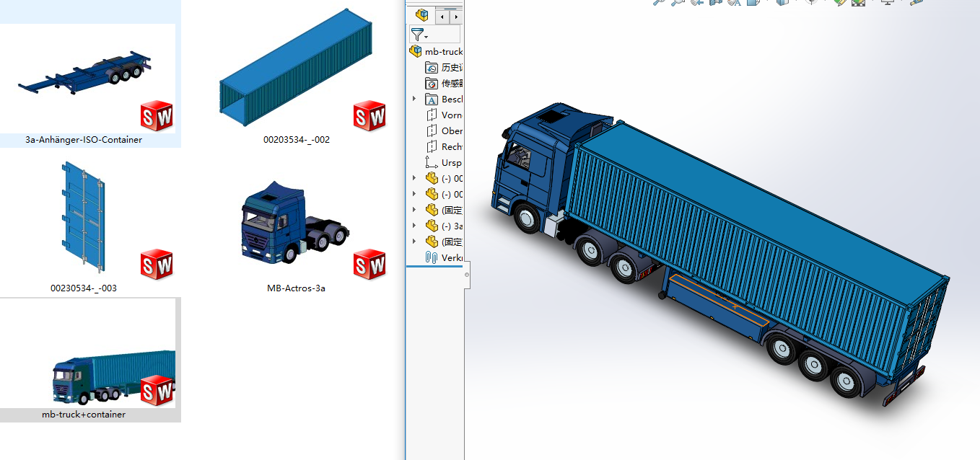
Task: Click the '00230534-_-003' file name
Action: click(x=84, y=288)
